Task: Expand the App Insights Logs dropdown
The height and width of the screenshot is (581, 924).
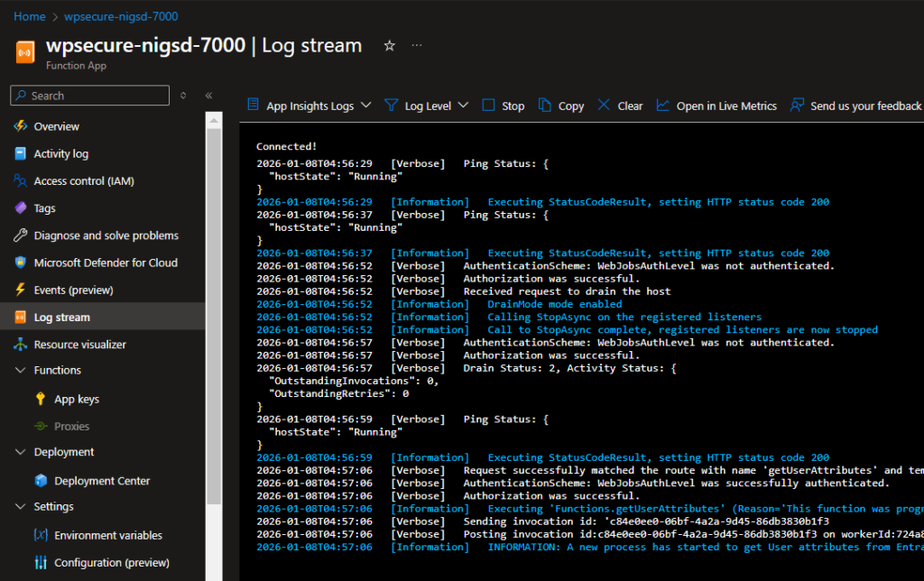Action: (x=309, y=106)
